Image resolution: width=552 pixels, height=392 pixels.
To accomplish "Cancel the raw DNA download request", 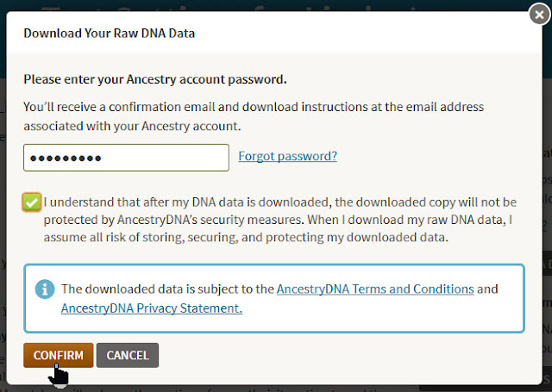I will pos(128,355).
